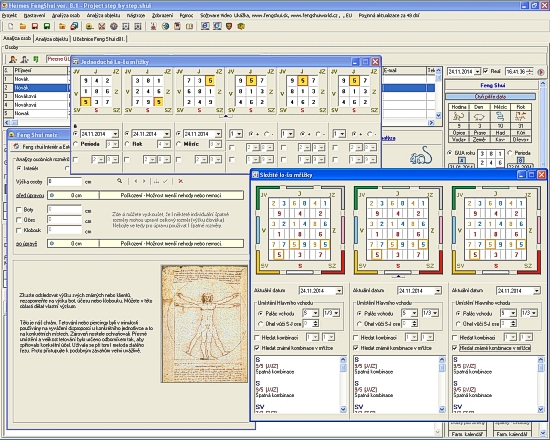Open Aktuální datum dropdown in leftmost complex panel
The width and height of the screenshot is (550, 440).
point(339,291)
